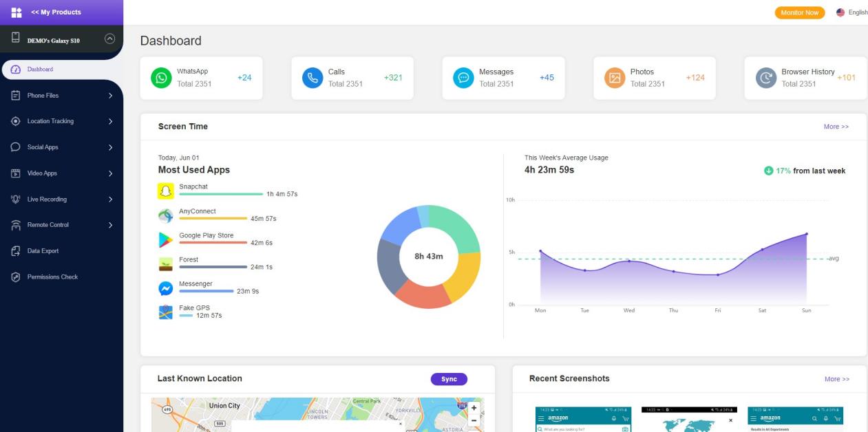
Task: Click the Browser History clock icon
Action: (766, 78)
